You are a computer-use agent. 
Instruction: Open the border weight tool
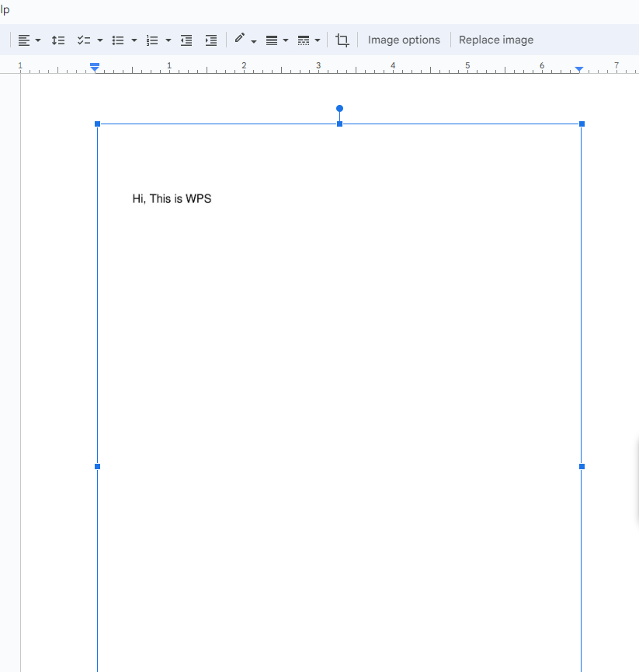coord(273,40)
